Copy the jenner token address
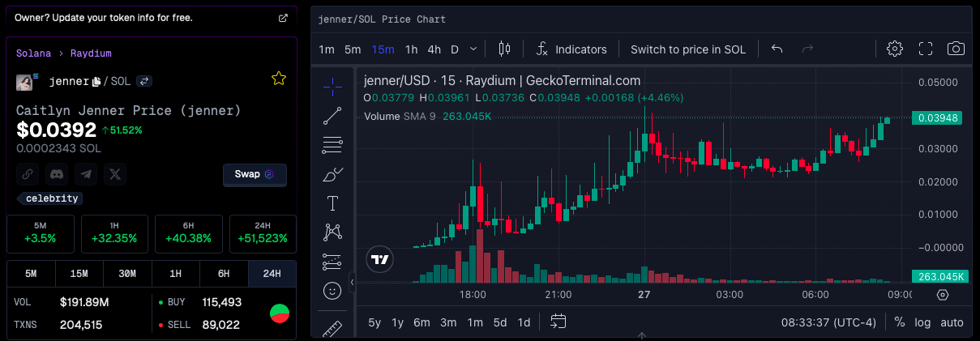The width and height of the screenshot is (980, 341). [96, 82]
